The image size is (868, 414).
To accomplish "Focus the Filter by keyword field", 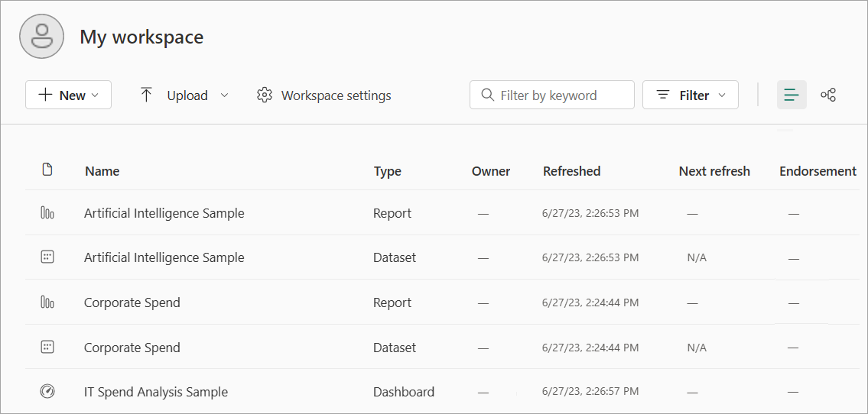I will [552, 95].
